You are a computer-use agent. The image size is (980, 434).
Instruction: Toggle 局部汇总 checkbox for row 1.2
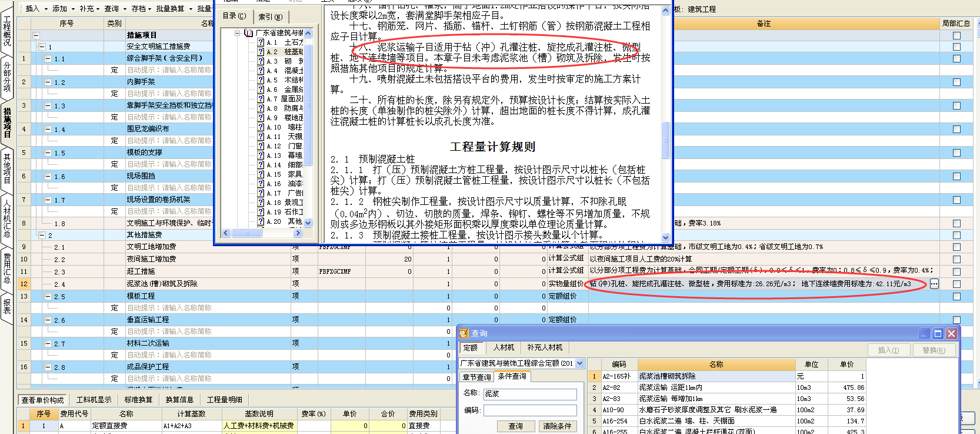[956, 82]
